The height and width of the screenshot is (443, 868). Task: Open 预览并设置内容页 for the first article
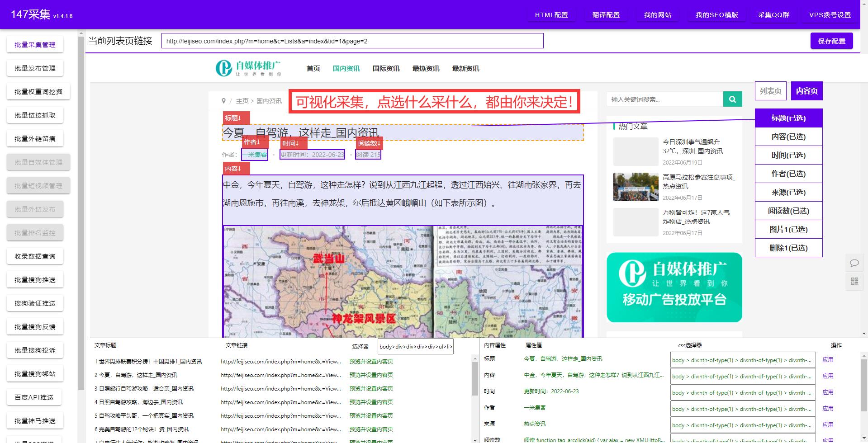(371, 362)
